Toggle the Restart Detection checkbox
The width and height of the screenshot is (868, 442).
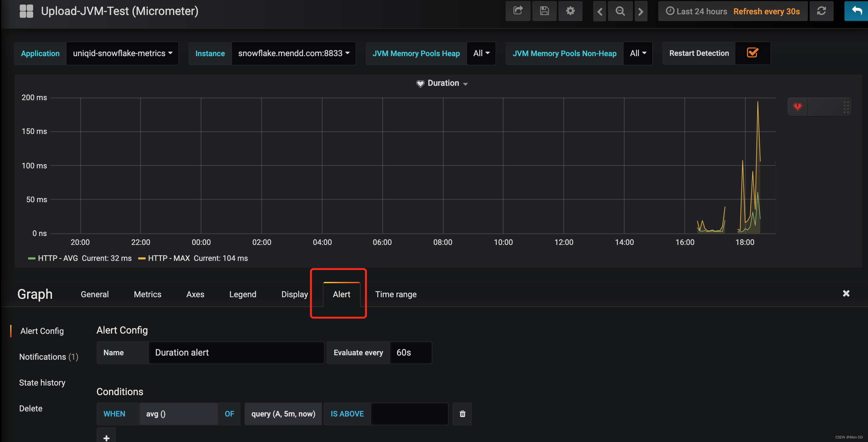coord(752,53)
